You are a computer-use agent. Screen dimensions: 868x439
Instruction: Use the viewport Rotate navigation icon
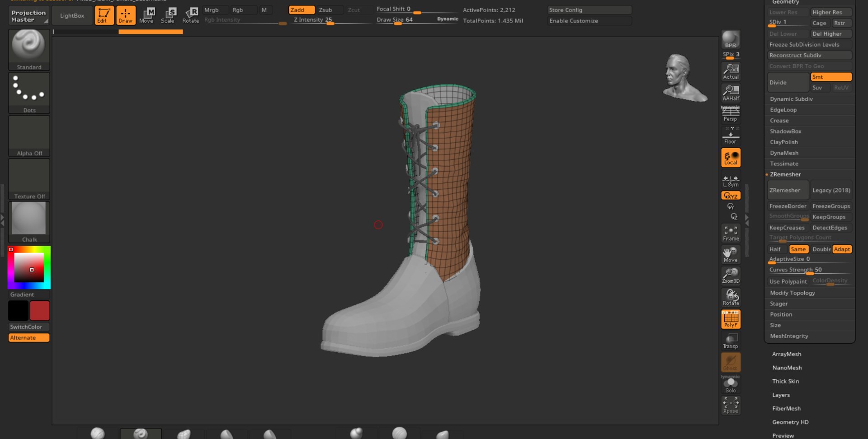(x=731, y=297)
